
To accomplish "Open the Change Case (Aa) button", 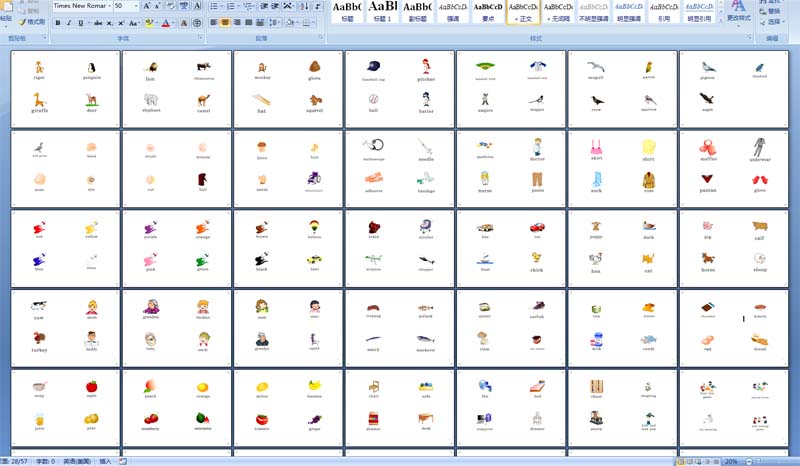I will point(134,23).
